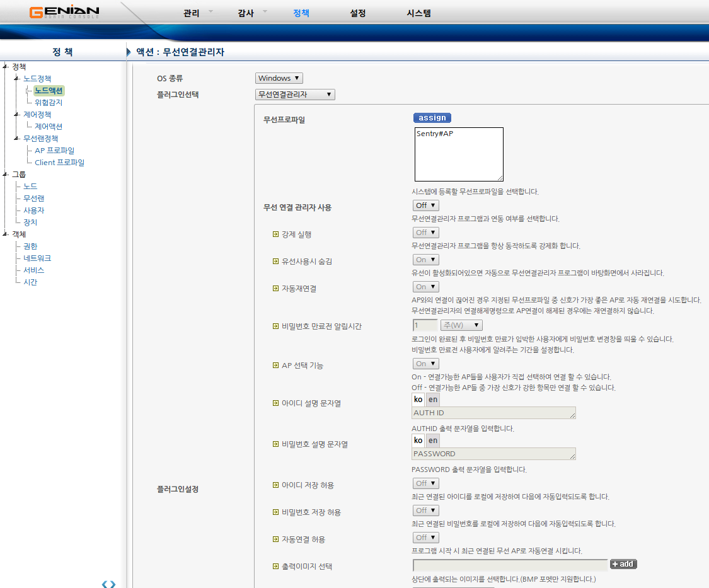Click the left chevron at the sidebar bottom

click(x=105, y=584)
